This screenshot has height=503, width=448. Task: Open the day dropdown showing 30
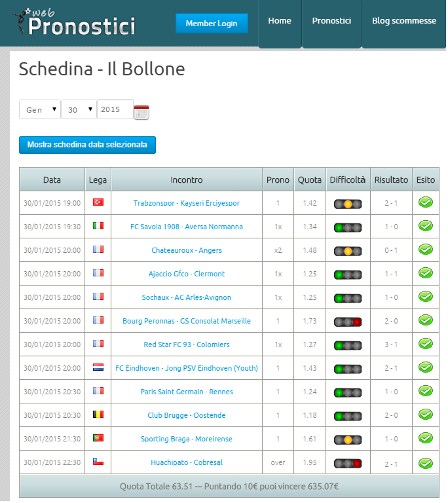(79, 110)
